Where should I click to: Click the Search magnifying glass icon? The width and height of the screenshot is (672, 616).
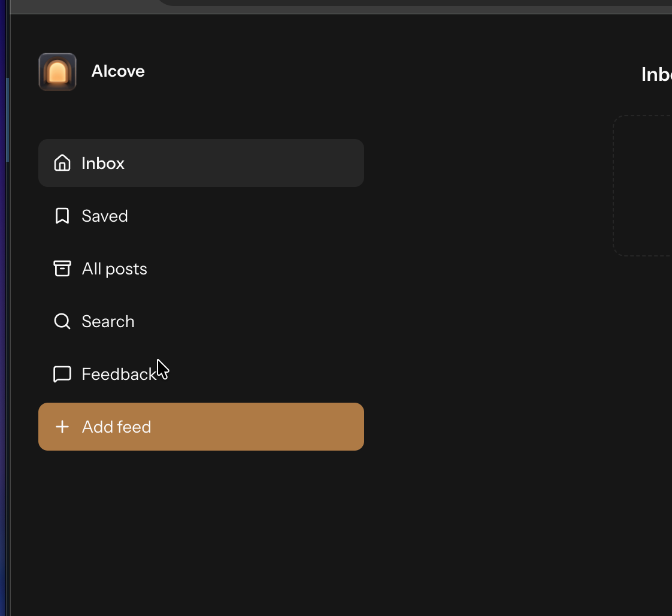[x=62, y=321]
